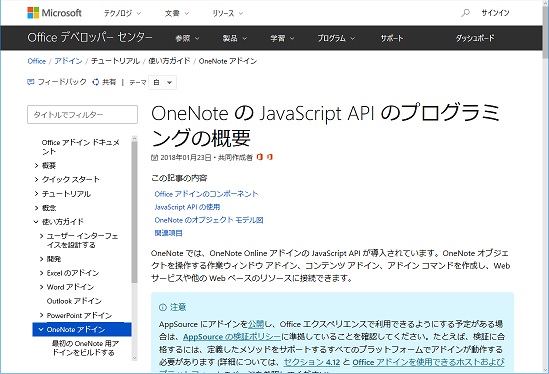
Task: Click first contributor Office icon
Action: pos(259,157)
